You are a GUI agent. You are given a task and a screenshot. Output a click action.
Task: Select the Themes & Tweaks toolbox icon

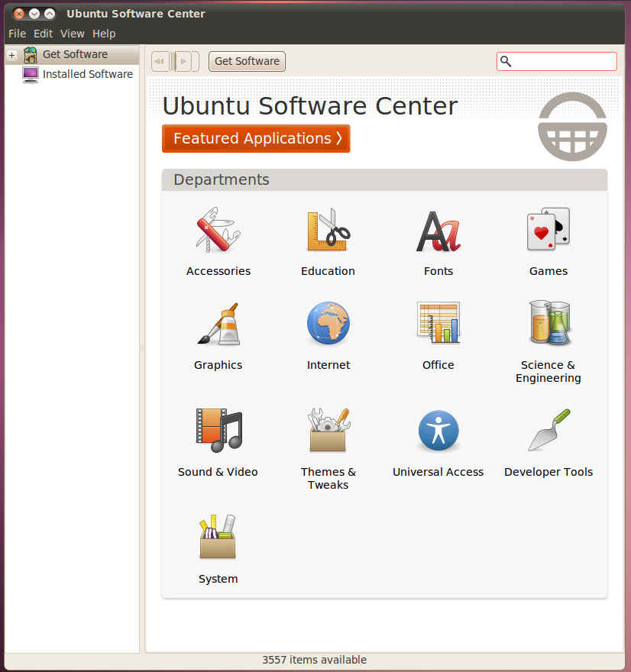[x=328, y=430]
